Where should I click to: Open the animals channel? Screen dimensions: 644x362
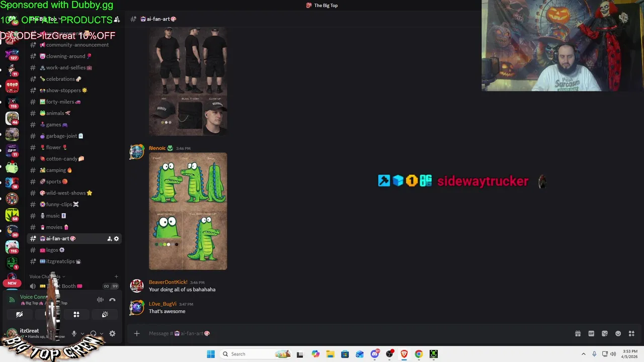pyautogui.click(x=74, y=113)
